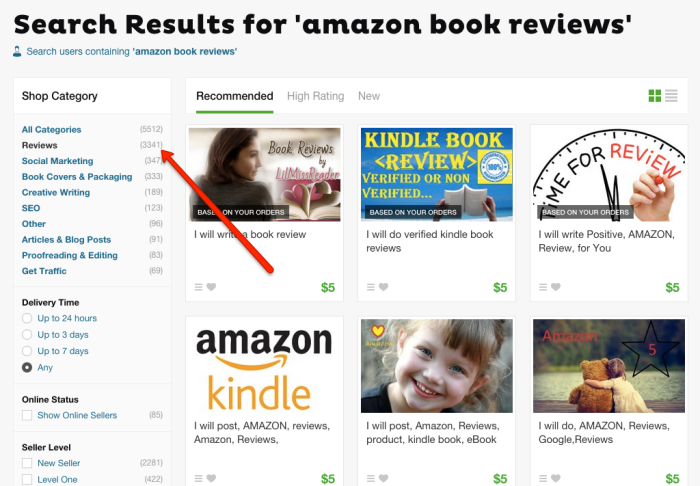Favorite the amazon kindle post reviews gig
Image resolution: width=700 pixels, height=486 pixels.
[x=211, y=478]
